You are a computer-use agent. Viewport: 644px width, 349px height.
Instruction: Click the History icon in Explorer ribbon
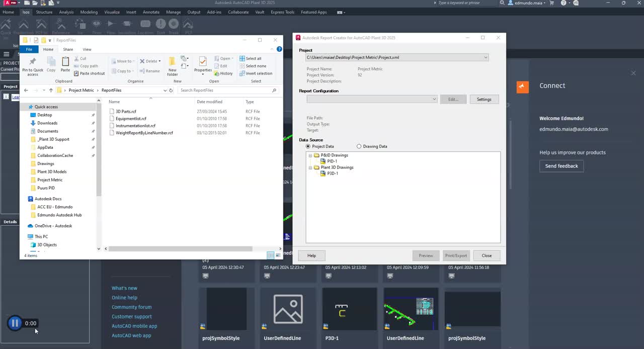225,73
